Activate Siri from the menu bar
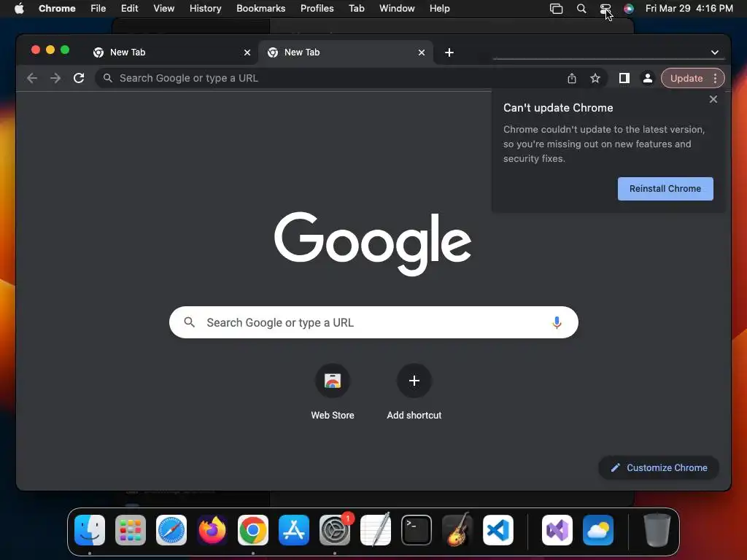747x560 pixels. [x=629, y=9]
